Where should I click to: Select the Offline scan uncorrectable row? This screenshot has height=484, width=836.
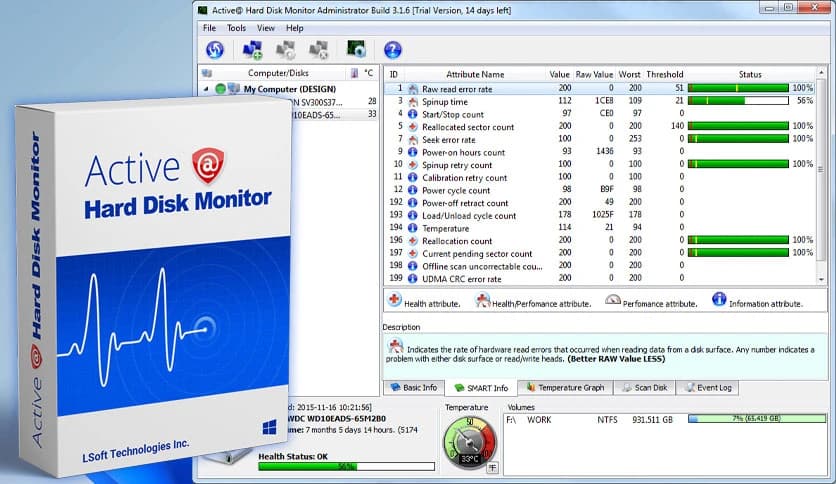[x=600, y=266]
